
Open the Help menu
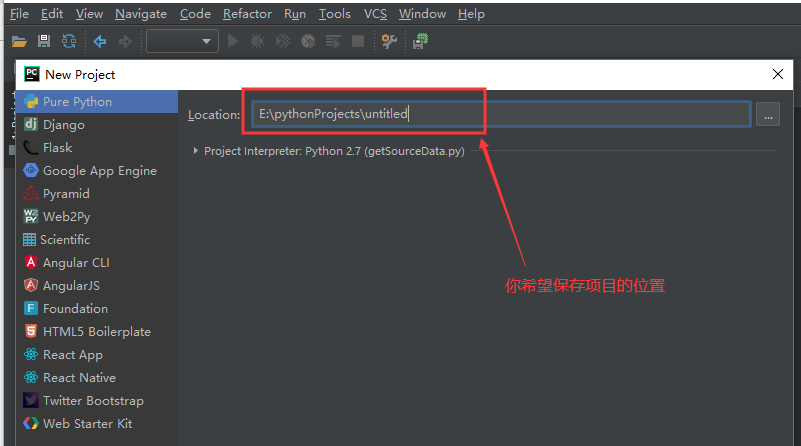[471, 14]
